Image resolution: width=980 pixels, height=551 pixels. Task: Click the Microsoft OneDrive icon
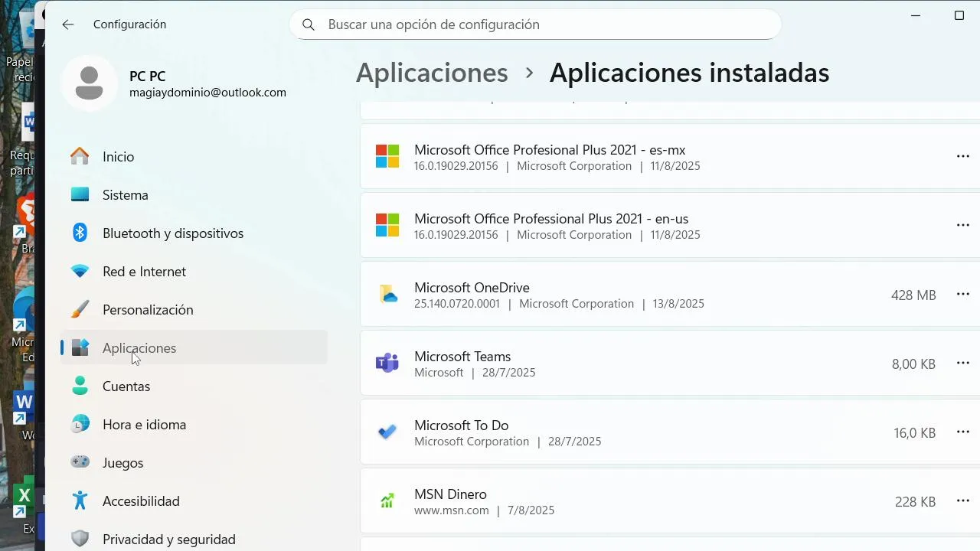(387, 294)
